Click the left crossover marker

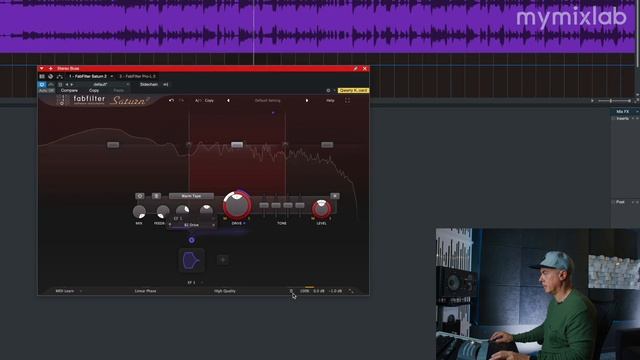tap(189, 144)
